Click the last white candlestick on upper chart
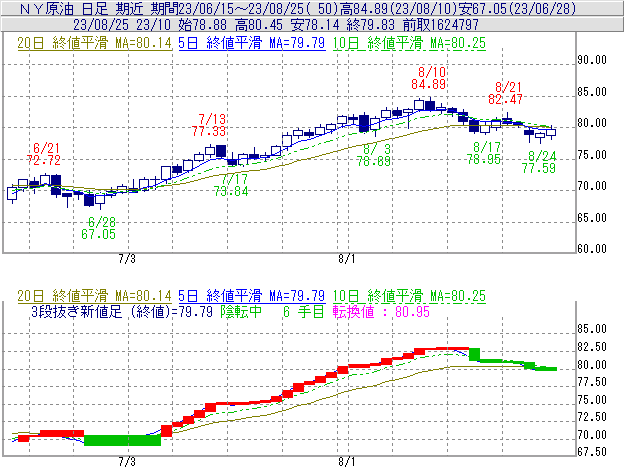This screenshot has width=624, height=475. click(x=551, y=132)
